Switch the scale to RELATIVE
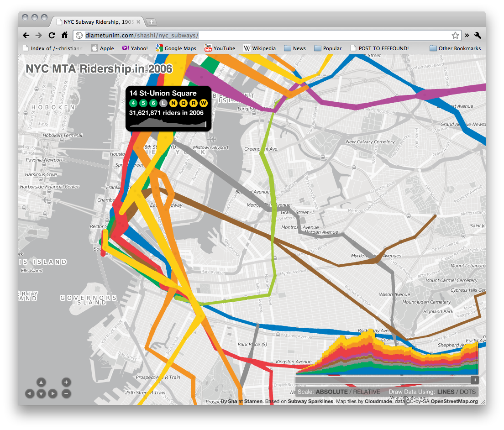Screen dimensions: 504x430 point(366,391)
